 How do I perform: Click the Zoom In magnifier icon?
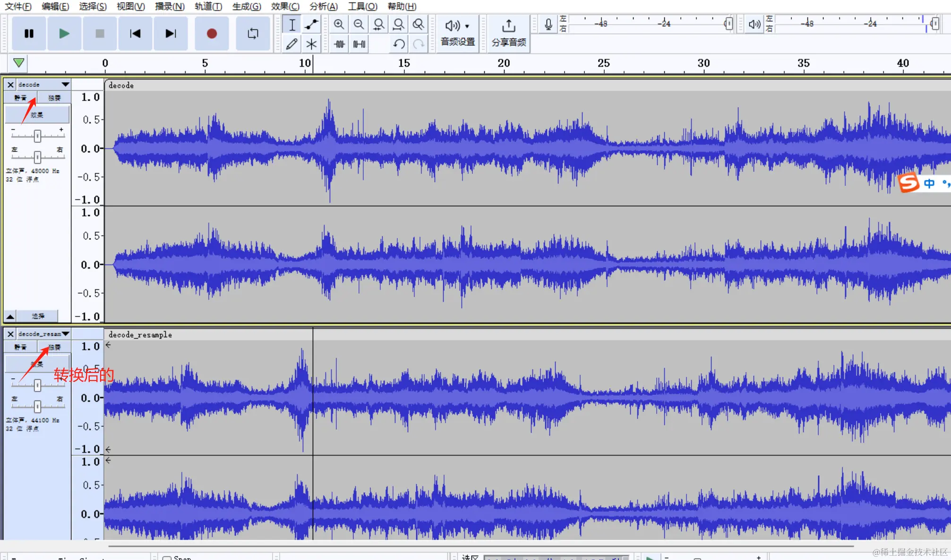pos(339,24)
